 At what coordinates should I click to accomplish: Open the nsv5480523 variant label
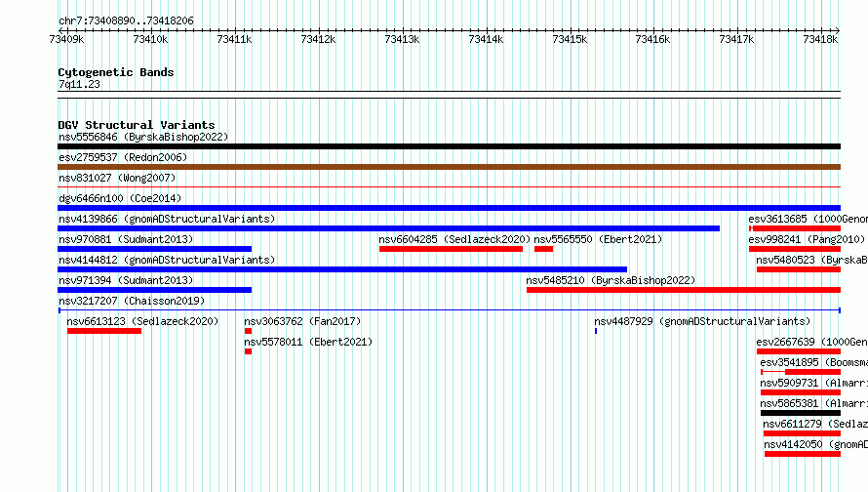point(811,260)
